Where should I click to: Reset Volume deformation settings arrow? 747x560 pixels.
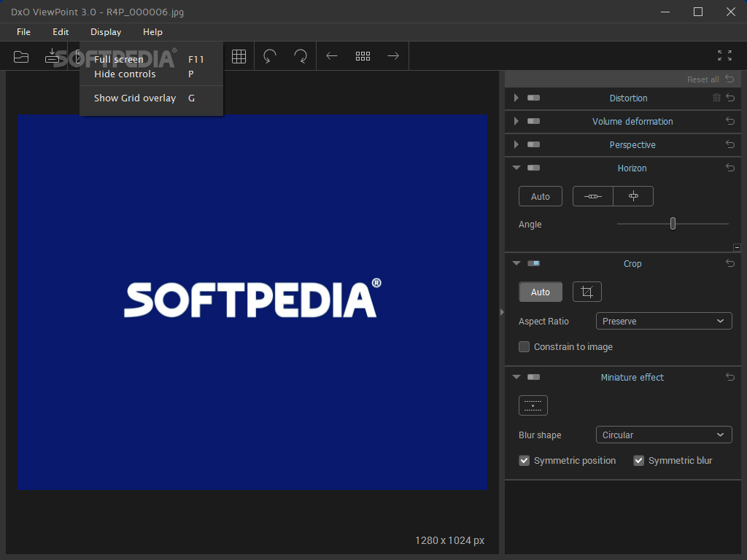pyautogui.click(x=730, y=121)
